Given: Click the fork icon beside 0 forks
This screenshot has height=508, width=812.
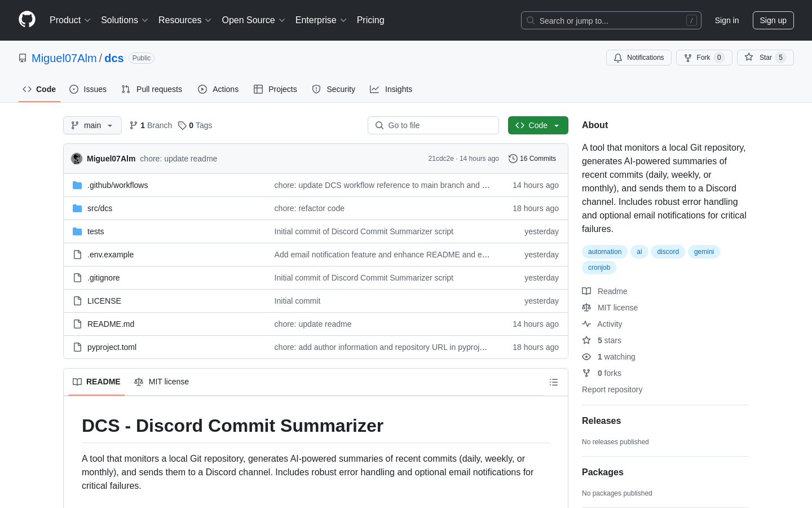Looking at the screenshot, I should click(x=586, y=373).
